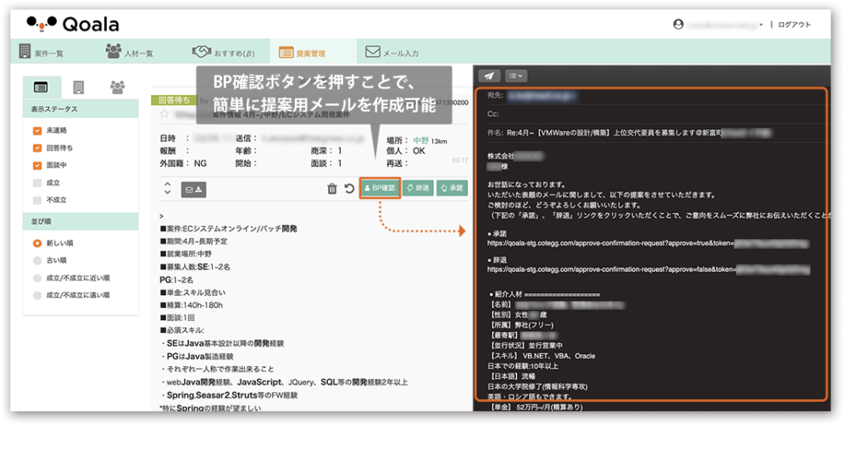Switch sidebar to building company view icon
This screenshot has height=450, width=868.
click(79, 87)
